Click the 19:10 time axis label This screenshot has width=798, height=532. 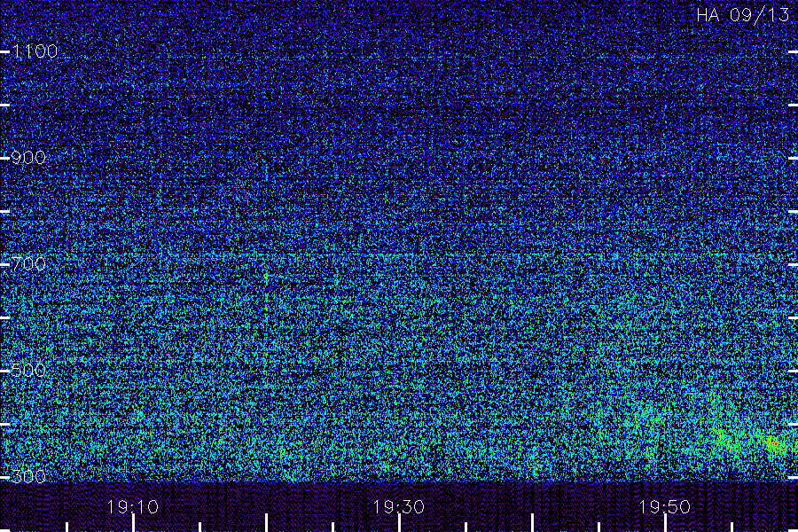[133, 507]
